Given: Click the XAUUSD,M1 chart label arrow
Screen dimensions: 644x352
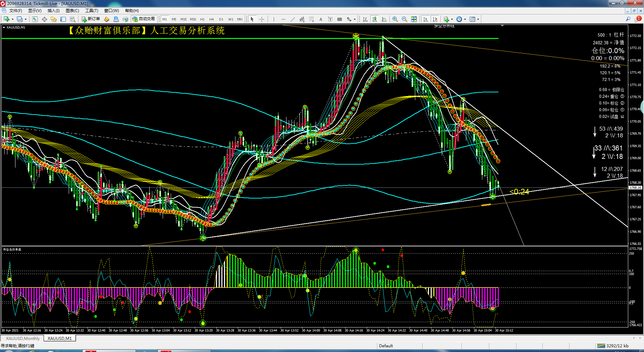Looking at the screenshot, I should click(x=4, y=28).
